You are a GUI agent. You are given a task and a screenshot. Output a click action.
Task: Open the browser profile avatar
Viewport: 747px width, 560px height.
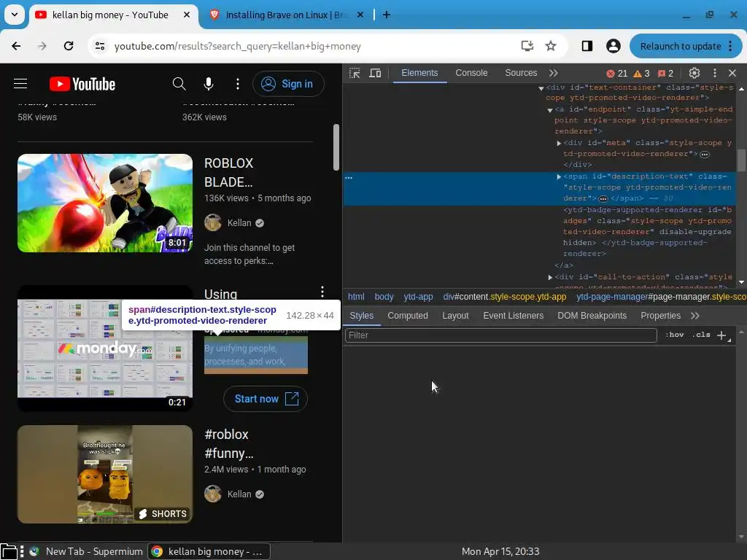click(613, 46)
